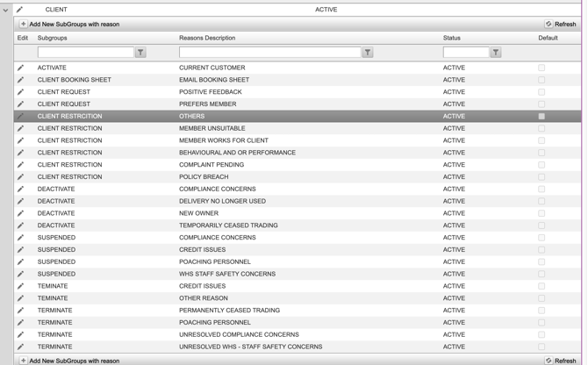Viewport: 588px width, 365px height.
Task: Toggle Default checkbox for OTHERS row
Action: 541,116
